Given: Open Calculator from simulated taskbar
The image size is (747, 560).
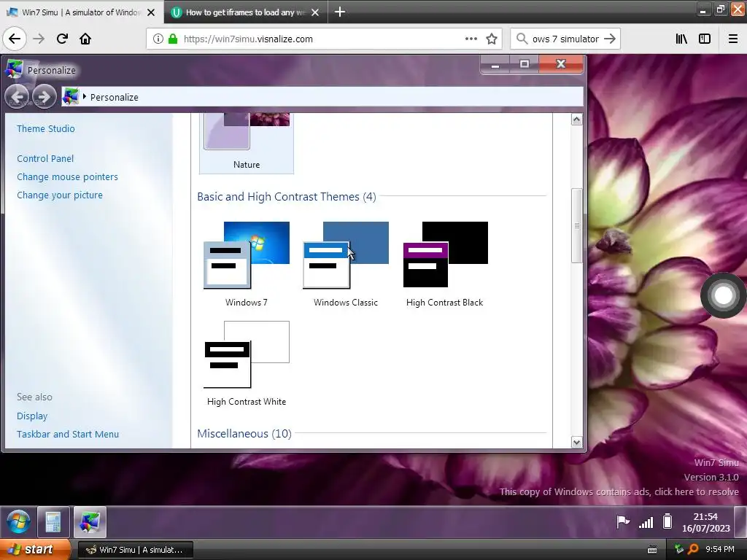Looking at the screenshot, I should point(53,522).
